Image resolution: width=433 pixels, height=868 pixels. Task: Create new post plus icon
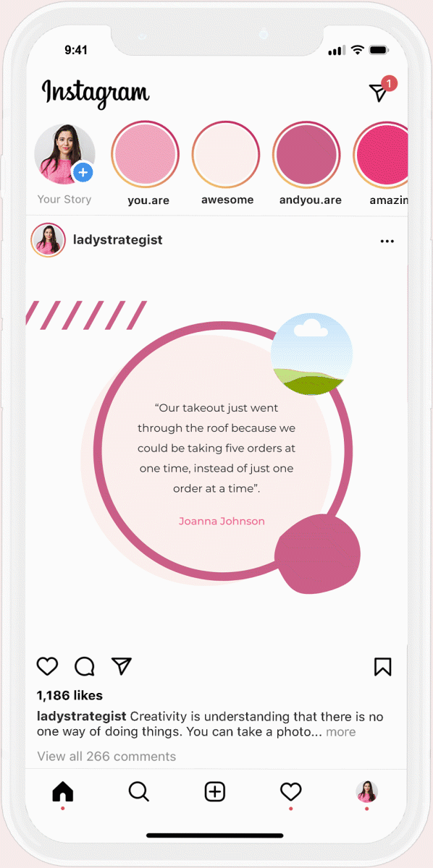coord(215,791)
